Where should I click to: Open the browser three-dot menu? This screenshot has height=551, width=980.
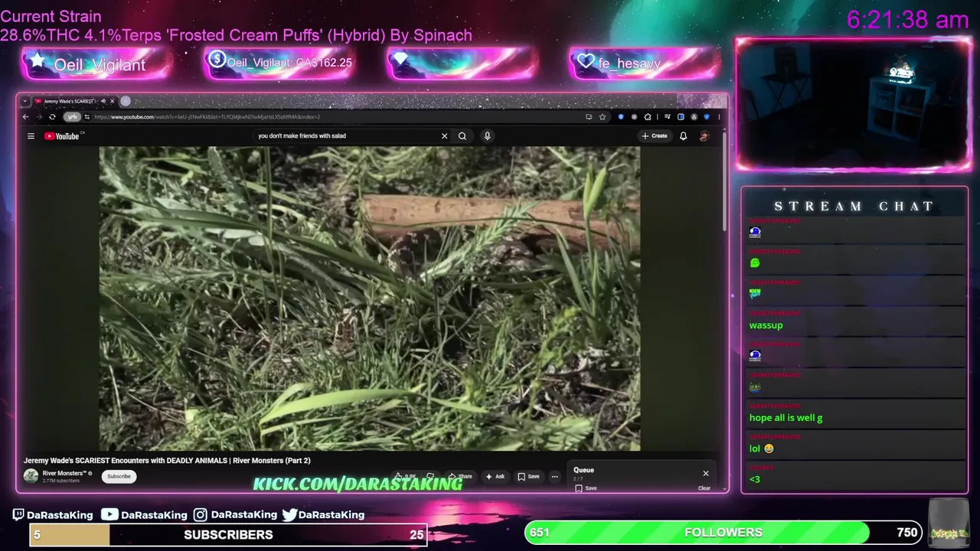tap(719, 117)
